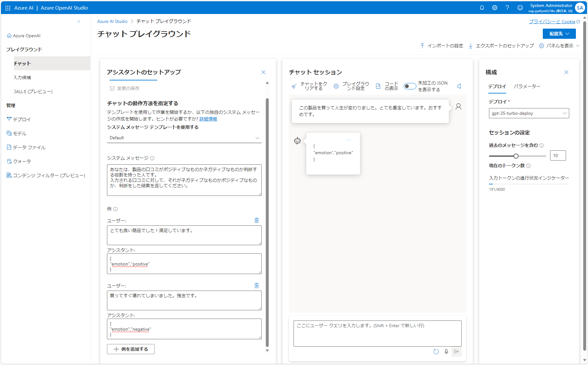Open the gpt-35-turbo-deploy deployment dropdown
The height and width of the screenshot is (365, 588).
click(529, 113)
